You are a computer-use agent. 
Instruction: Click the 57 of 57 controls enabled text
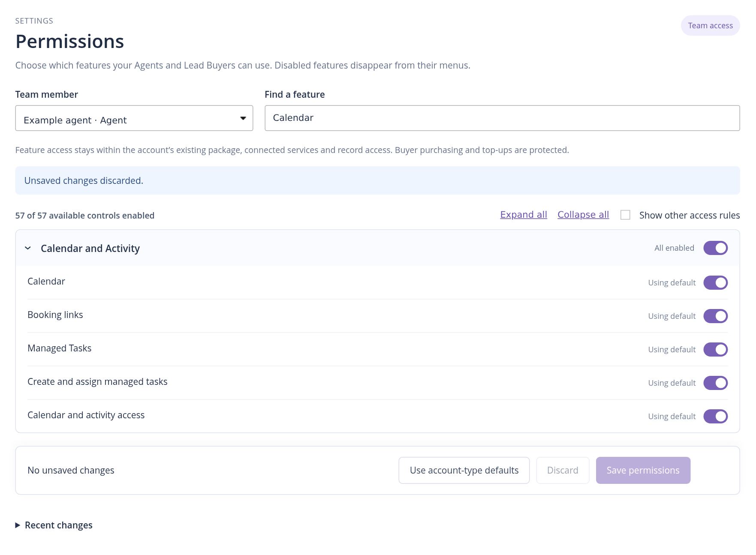(85, 216)
